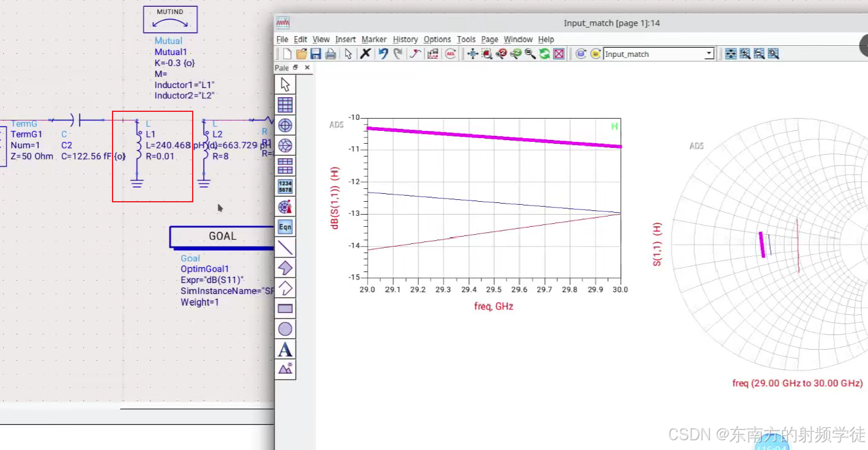Insert a new marker on a trace
Image resolution: width=868 pixels, height=450 pixels.
[415, 54]
